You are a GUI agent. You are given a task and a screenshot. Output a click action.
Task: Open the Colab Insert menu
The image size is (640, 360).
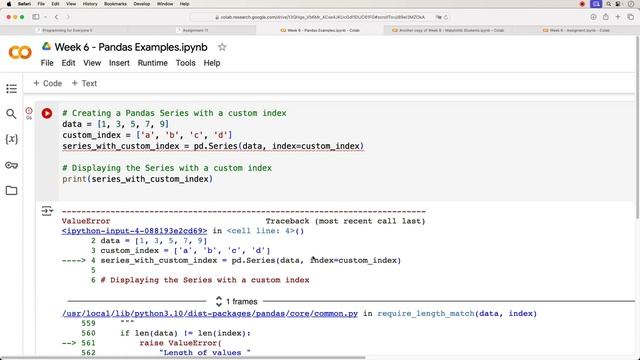point(119,63)
